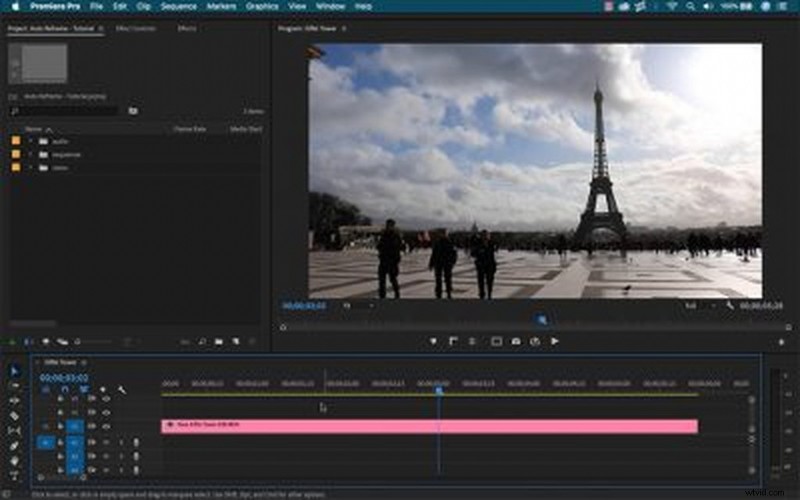Click the New Item icon in Project panel
800x500 pixels.
(235, 342)
